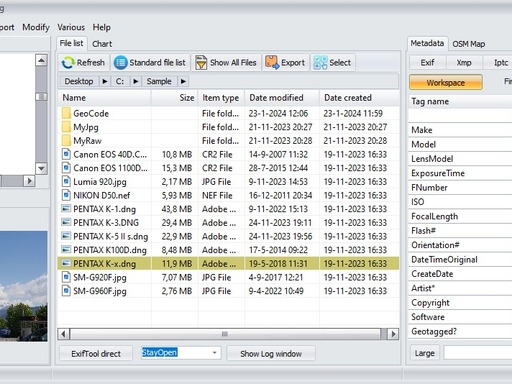Click the Tag name column header
Image resolution: width=512 pixels, height=384 pixels.
(x=460, y=101)
